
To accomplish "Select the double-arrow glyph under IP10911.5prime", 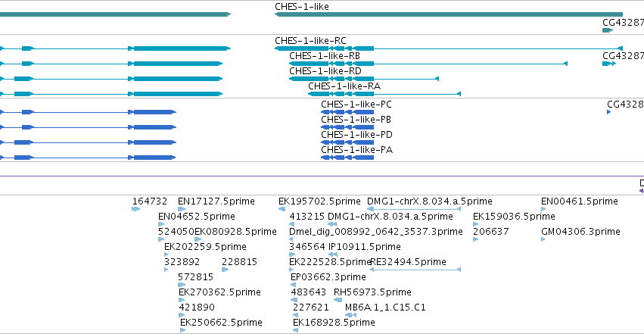I will tap(333, 254).
